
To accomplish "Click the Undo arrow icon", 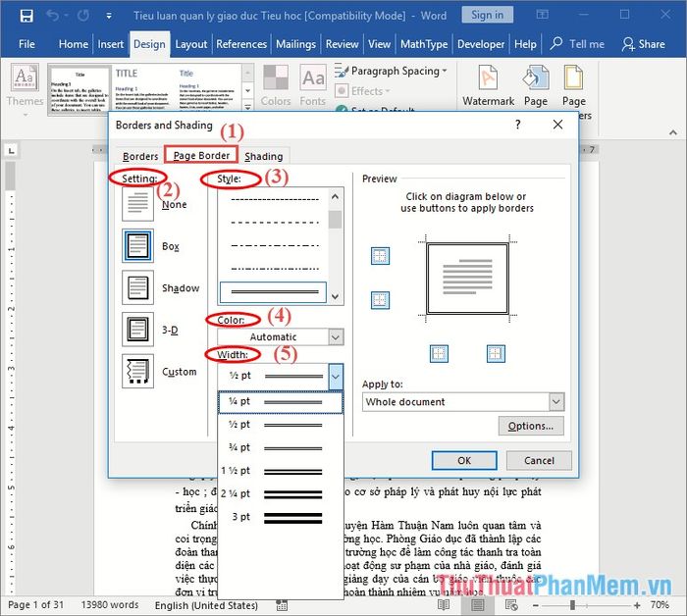I will click(53, 16).
